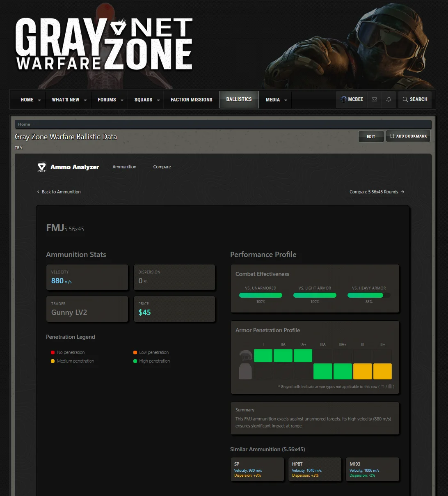Click the Similar Ammunition (5.56x45) heading

(x=267, y=449)
